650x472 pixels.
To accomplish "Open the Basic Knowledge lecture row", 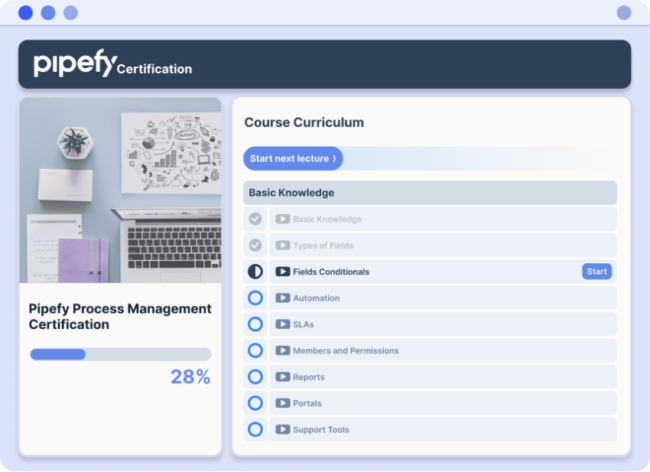I will tap(443, 219).
